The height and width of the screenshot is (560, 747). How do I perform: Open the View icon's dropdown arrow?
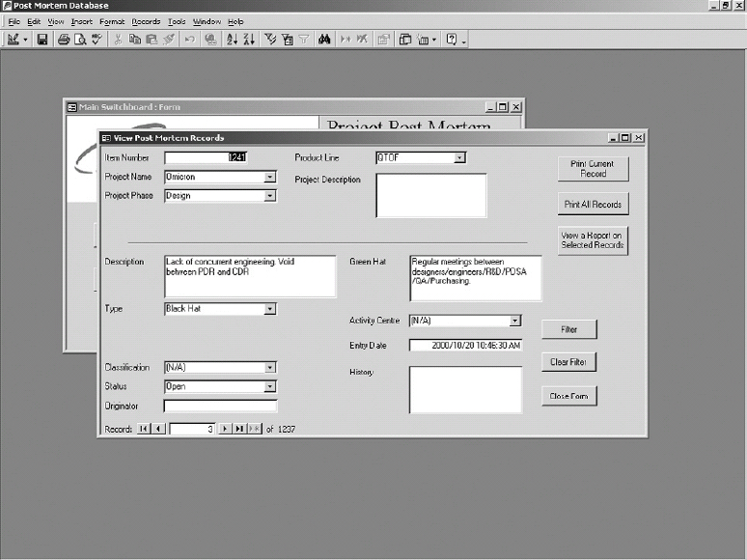[26, 40]
